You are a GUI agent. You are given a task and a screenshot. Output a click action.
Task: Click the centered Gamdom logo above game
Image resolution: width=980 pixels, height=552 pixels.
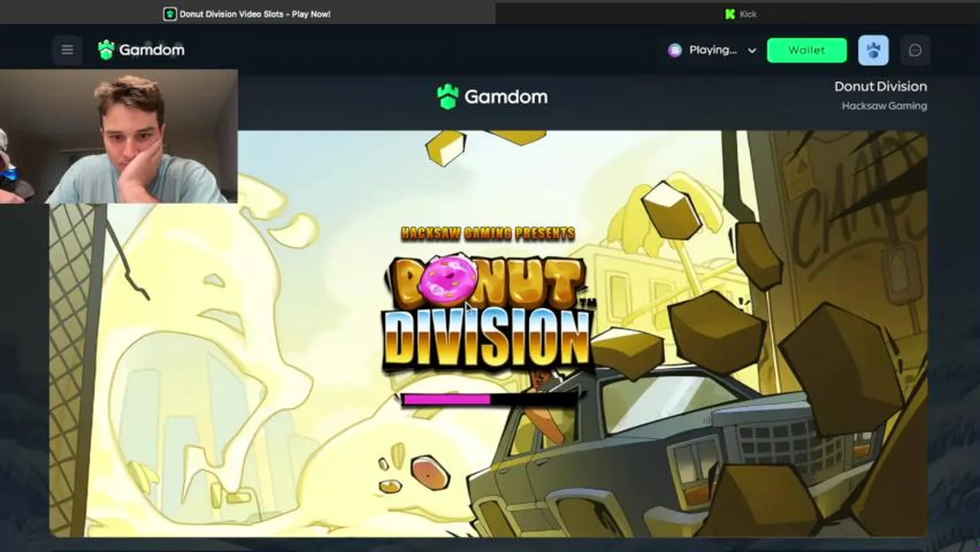(x=492, y=97)
